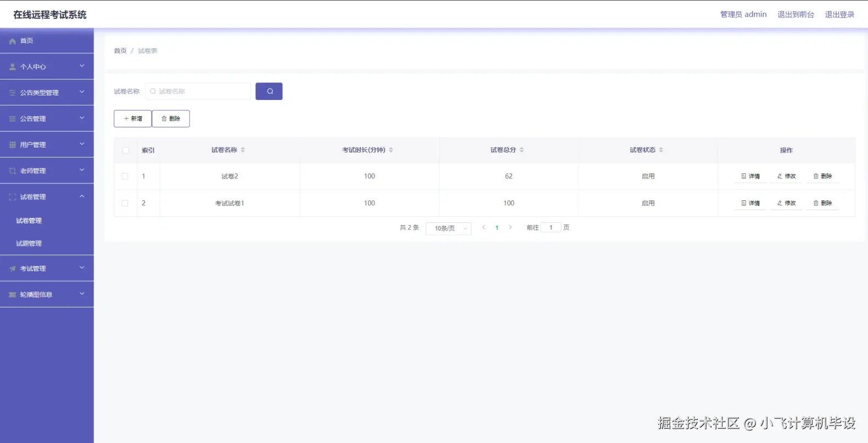Expand 公告管理 menu chevron
868x443 pixels.
point(82,117)
